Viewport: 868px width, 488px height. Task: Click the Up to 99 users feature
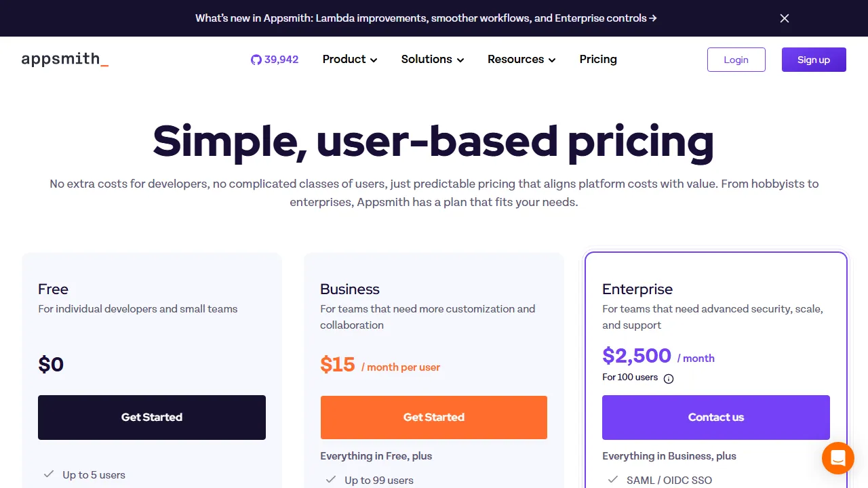[x=379, y=481]
